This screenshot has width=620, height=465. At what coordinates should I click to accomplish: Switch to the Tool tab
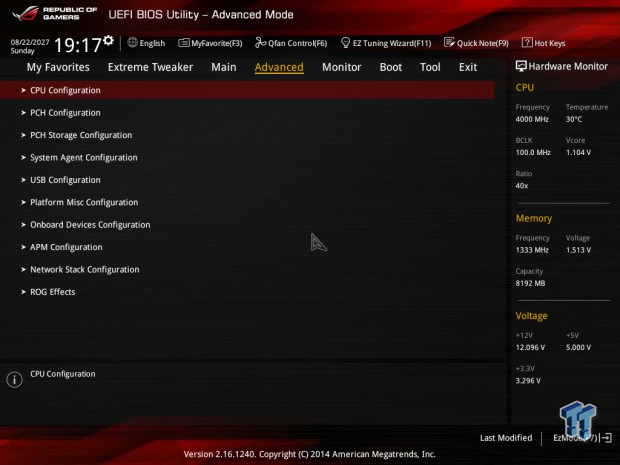coord(430,67)
